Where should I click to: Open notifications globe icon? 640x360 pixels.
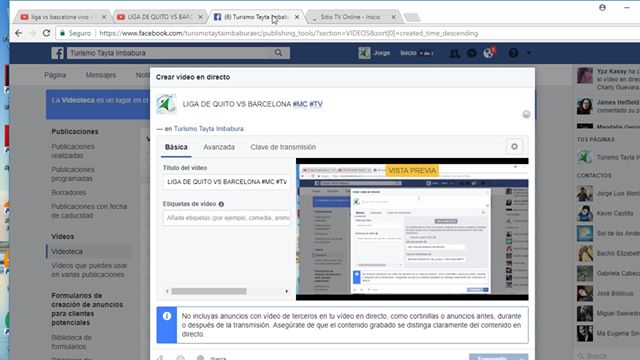click(x=488, y=53)
